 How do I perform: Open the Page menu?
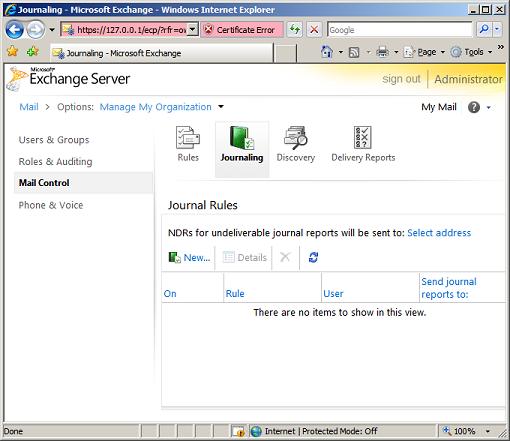(424, 52)
